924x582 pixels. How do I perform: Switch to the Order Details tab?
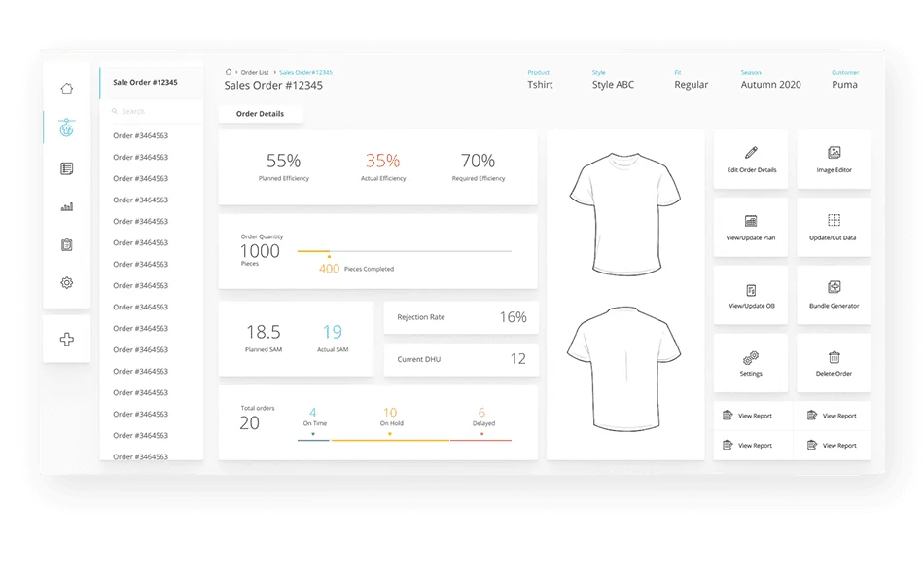pos(261,114)
